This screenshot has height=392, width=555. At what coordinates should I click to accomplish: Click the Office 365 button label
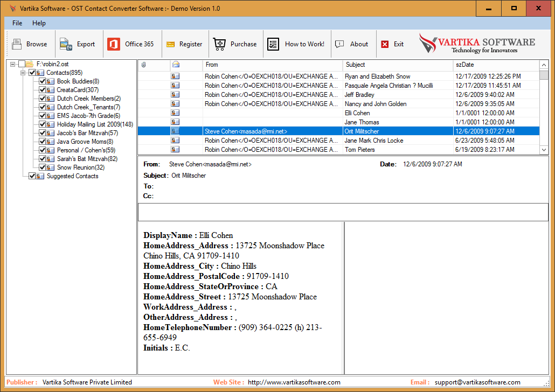pyautogui.click(x=139, y=44)
